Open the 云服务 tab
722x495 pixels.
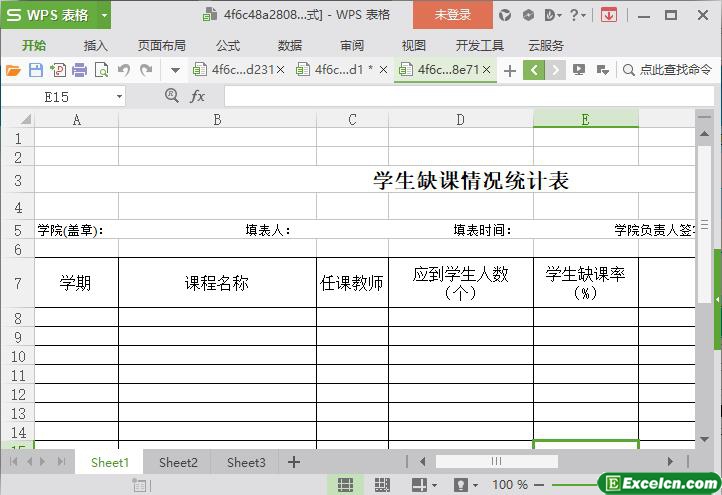(x=546, y=46)
